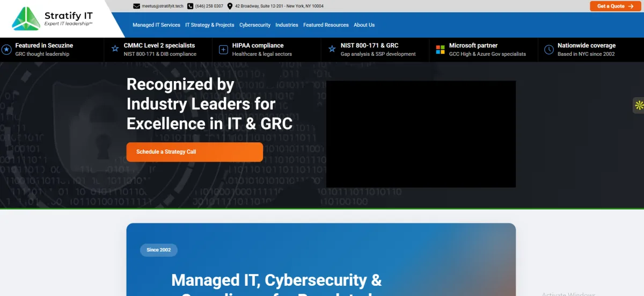Click the CMMC Level 2 specialists heading
This screenshot has width=644, height=296.
point(159,46)
